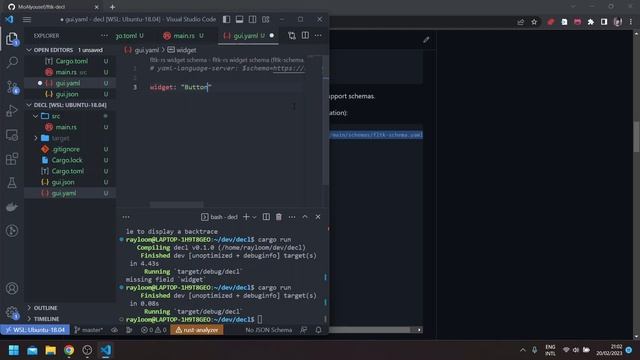The image size is (640, 360).
Task: Expand the target folder
Action: click(36, 138)
